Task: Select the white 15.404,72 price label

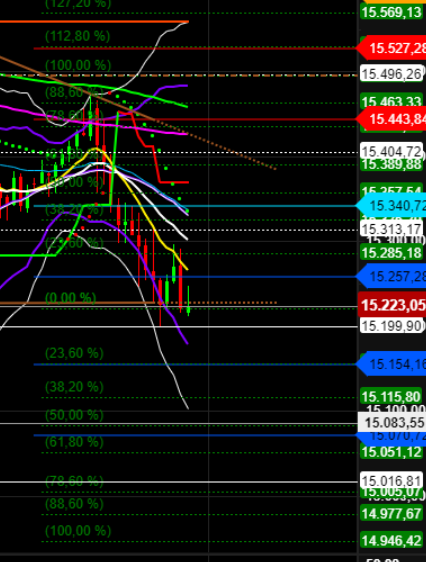Action: (392, 151)
